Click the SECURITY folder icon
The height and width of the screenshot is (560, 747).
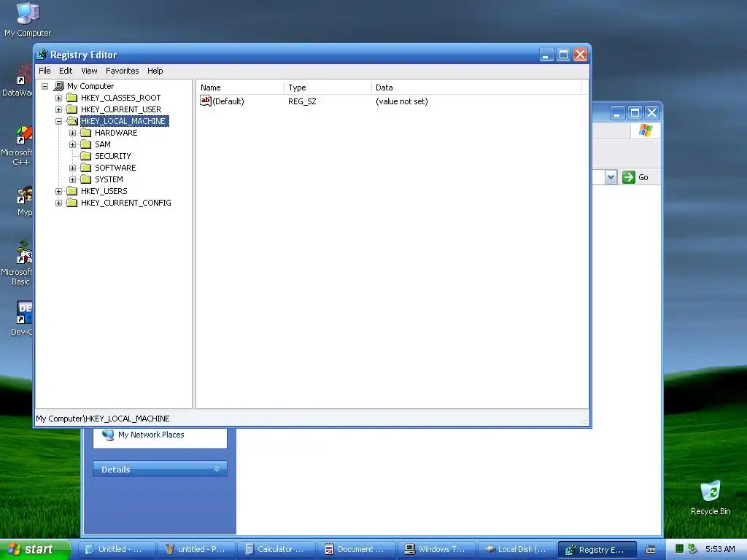coord(86,156)
